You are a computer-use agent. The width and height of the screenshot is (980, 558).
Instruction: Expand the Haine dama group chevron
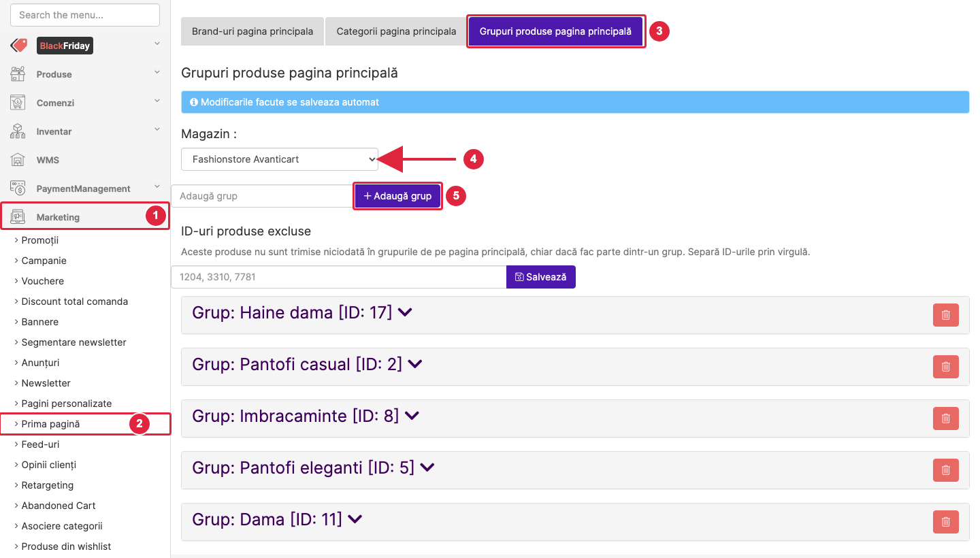405,313
